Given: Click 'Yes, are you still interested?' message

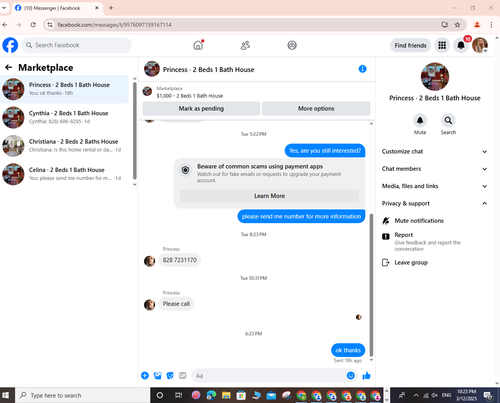Looking at the screenshot, I should pyautogui.click(x=325, y=151).
